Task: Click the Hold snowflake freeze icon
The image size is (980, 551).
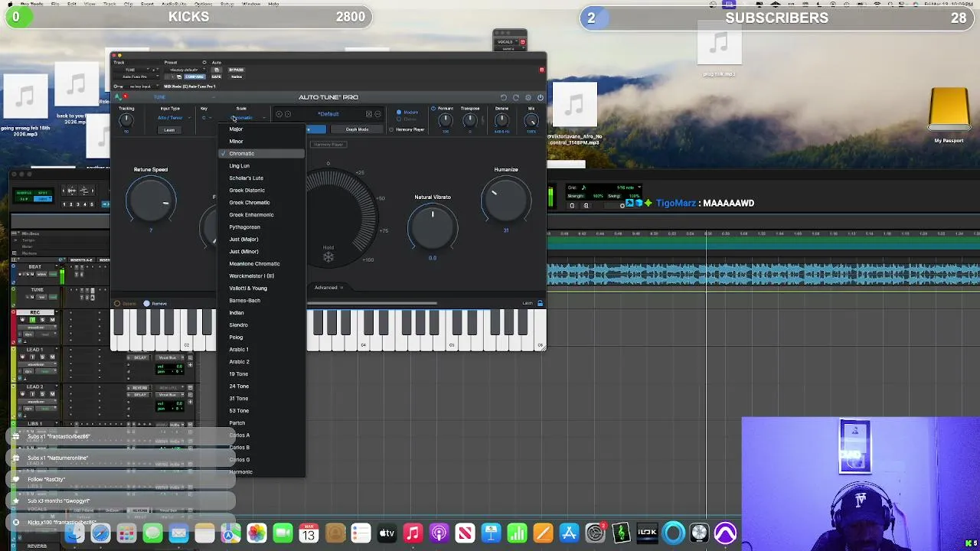Action: 328,257
